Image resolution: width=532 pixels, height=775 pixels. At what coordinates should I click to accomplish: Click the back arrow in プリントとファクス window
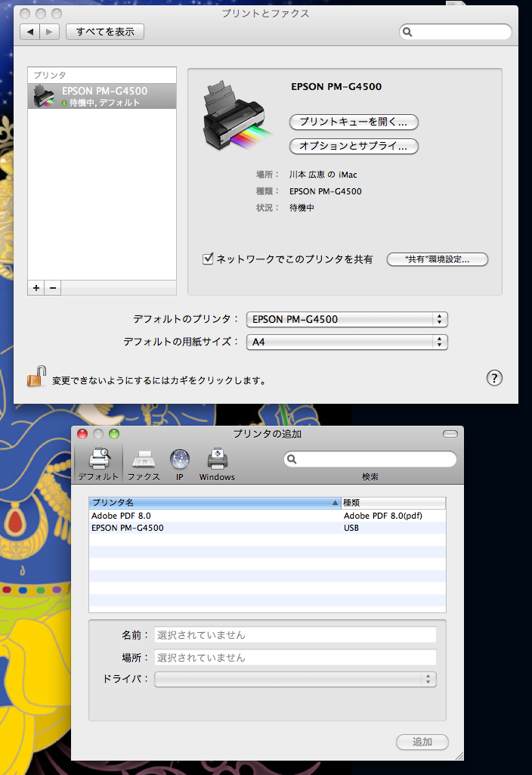click(x=29, y=32)
